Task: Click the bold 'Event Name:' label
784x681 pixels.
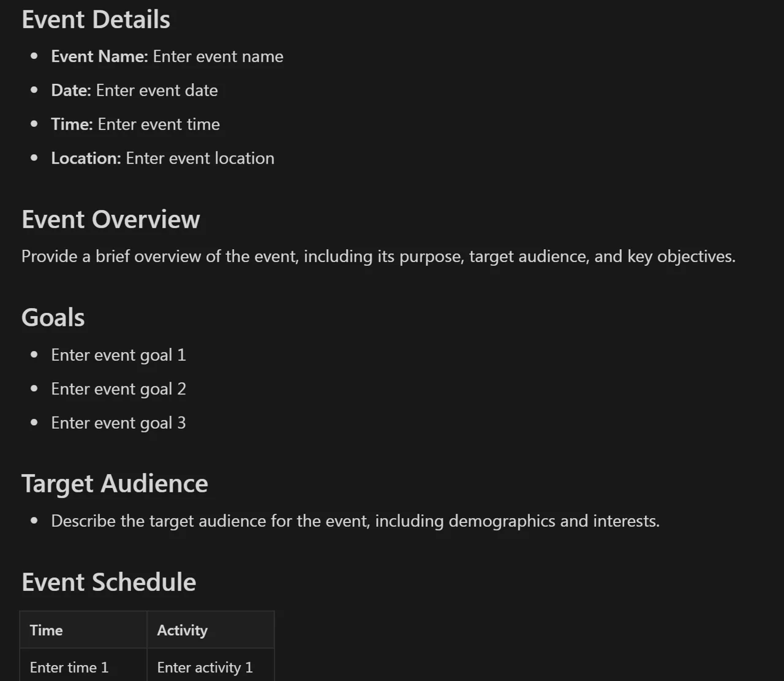Action: pos(100,56)
